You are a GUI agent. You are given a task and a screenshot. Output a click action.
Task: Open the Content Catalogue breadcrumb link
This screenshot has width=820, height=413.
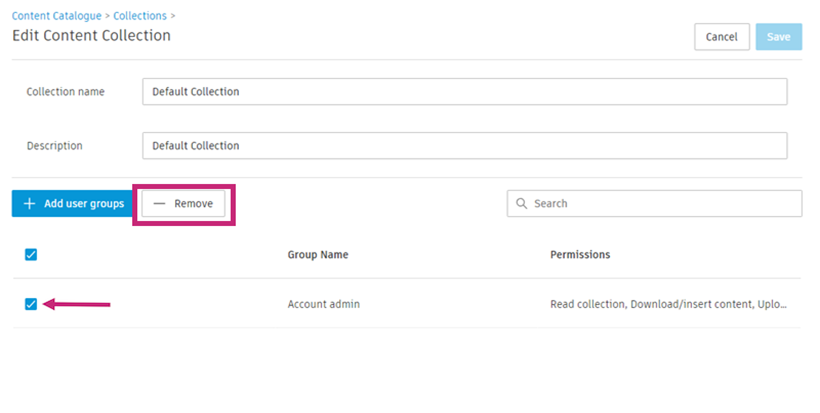coord(56,16)
